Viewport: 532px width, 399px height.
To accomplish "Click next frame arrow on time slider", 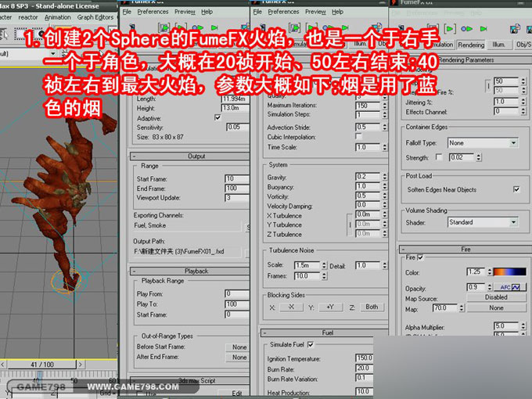I will tap(81, 365).
